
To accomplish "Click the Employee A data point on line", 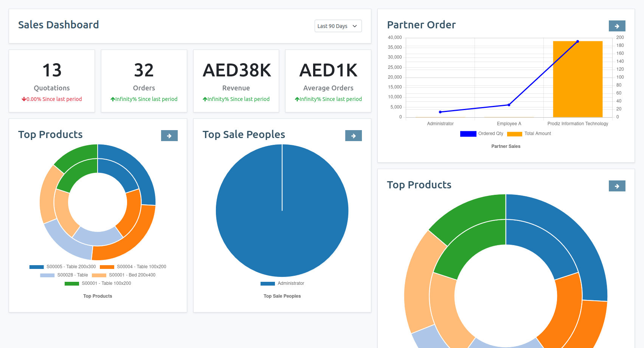I will (x=509, y=105).
